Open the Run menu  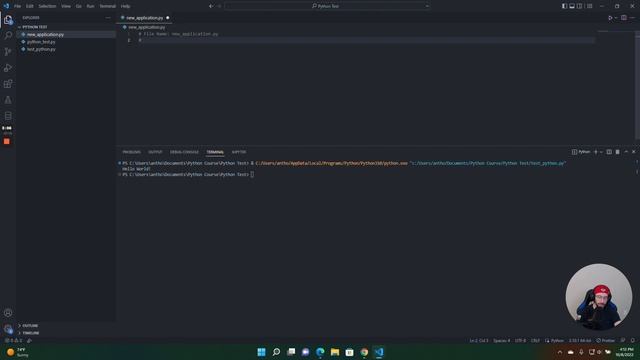pos(90,6)
